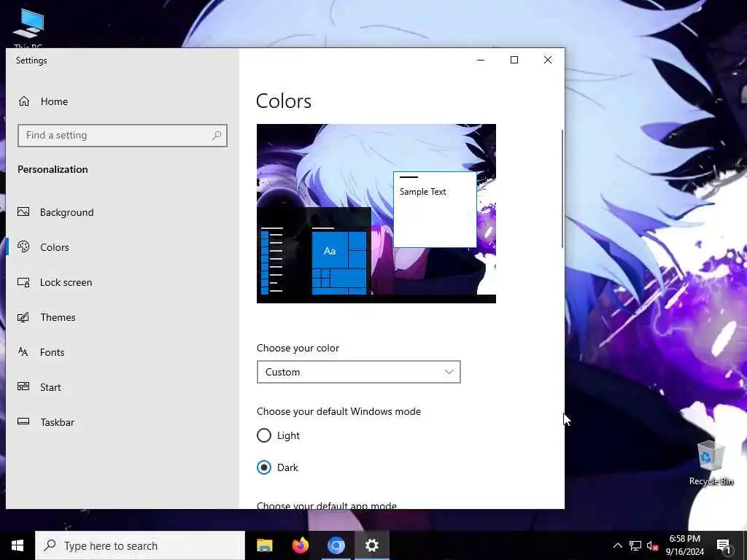Viewport: 747px width, 560px height.
Task: Open the Themes settings page
Action: (123, 317)
